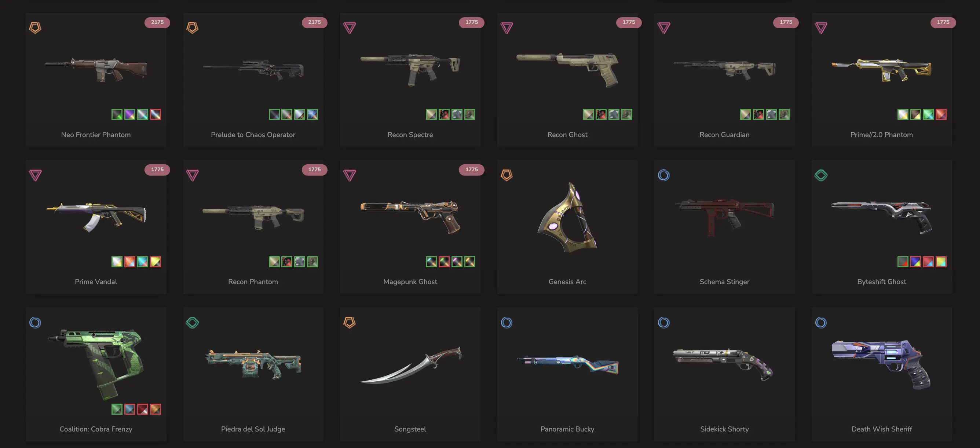Viewport: 980px width, 448px height.
Task: Click the 1775 price badge on Magepunk Ghost
Action: (x=471, y=169)
